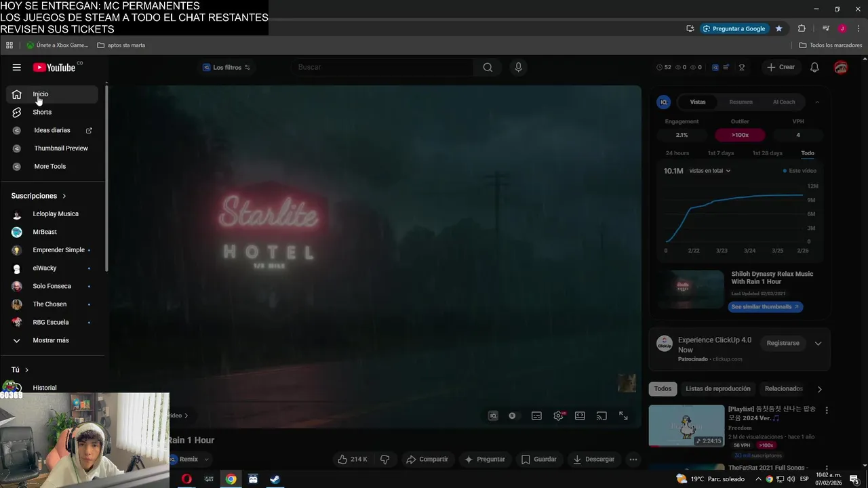Select the Relacionados chip
Viewport: 868px width, 488px height.
[x=783, y=388]
